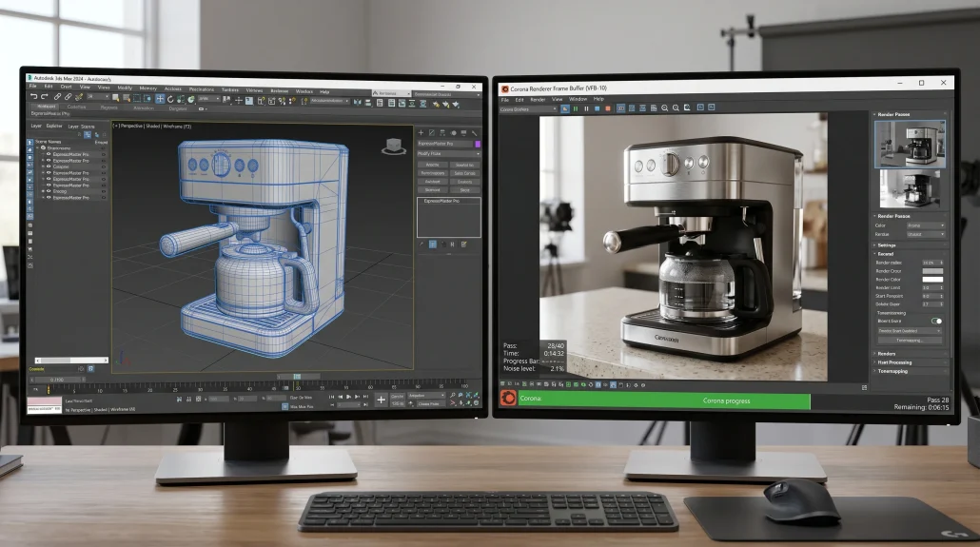Click the Redo arrow in 3ds Max toolbar
This screenshot has width=980, height=547.
point(45,96)
